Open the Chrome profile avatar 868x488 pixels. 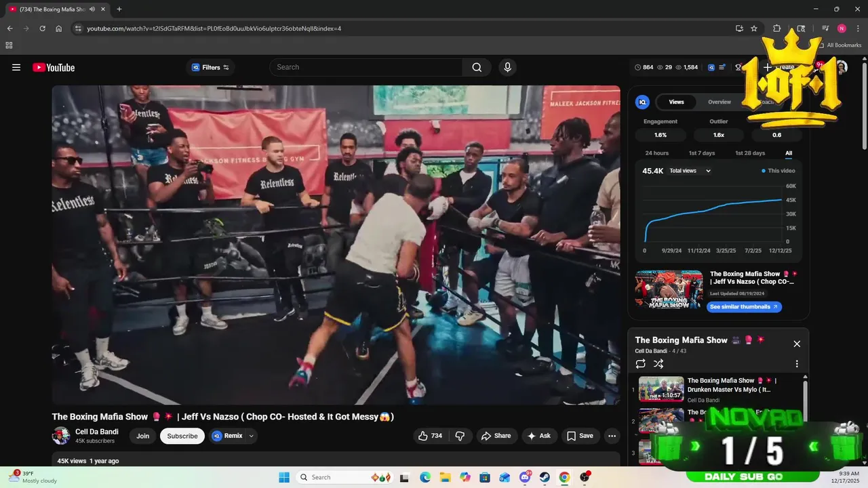(x=842, y=28)
